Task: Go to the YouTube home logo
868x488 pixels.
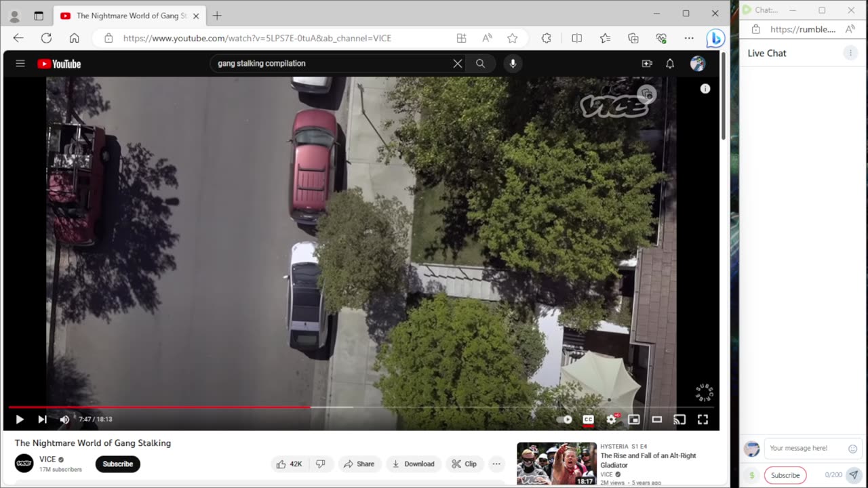Action: tap(59, 64)
